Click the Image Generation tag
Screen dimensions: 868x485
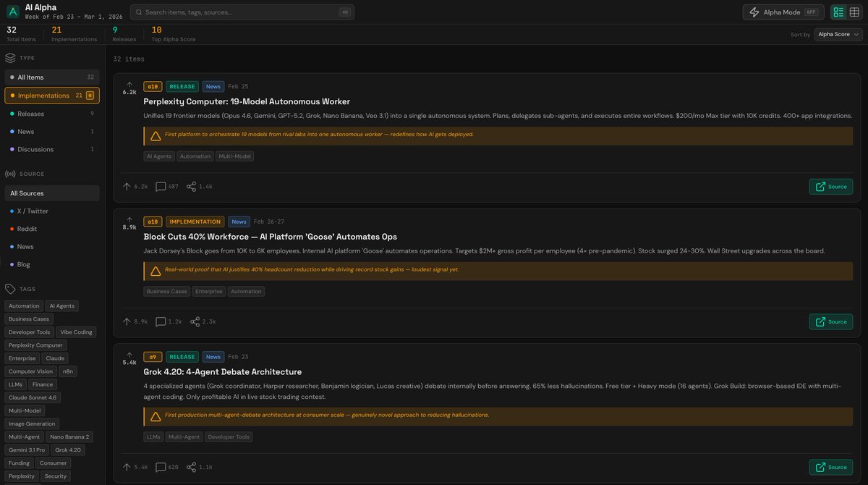click(x=32, y=424)
